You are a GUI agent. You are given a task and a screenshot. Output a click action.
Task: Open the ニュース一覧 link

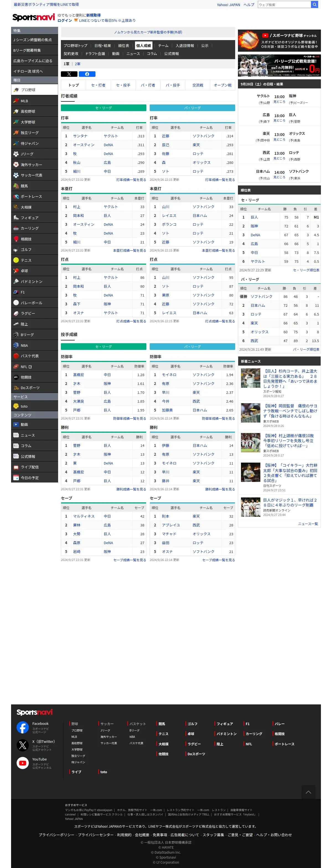click(308, 524)
